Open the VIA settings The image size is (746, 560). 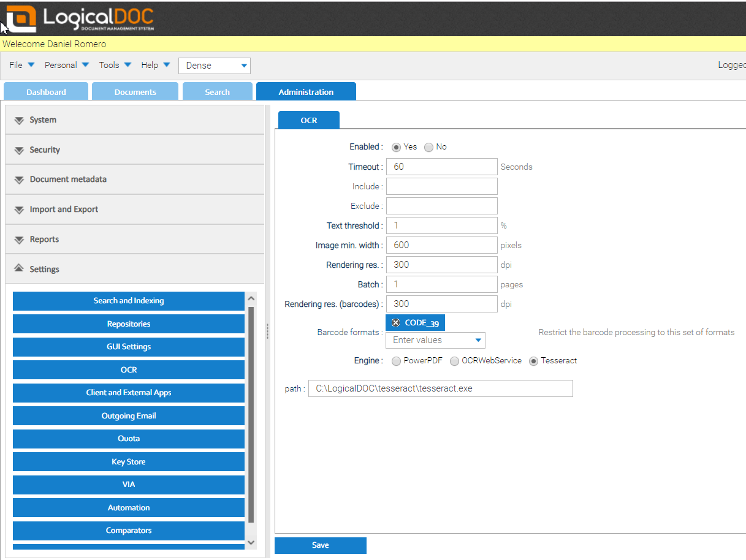pos(128,484)
